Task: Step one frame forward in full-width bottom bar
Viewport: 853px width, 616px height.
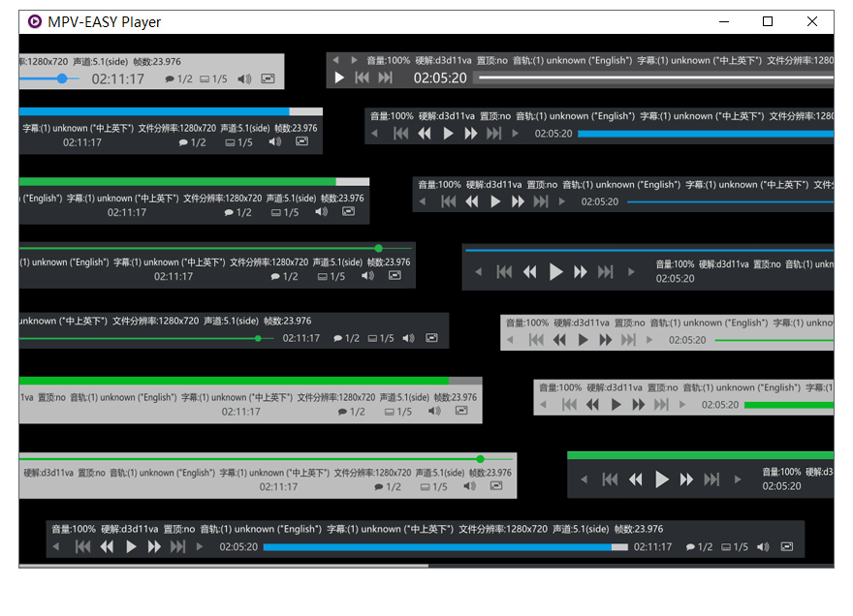Action: coord(199,546)
